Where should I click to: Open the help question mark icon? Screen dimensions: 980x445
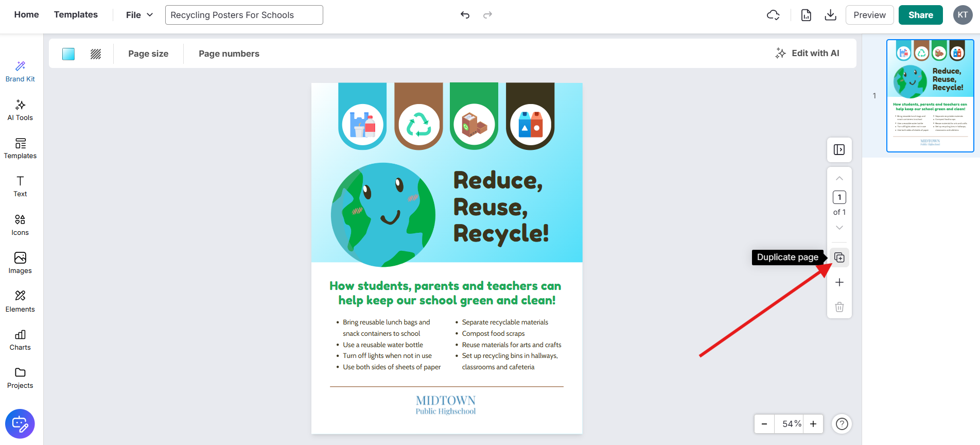click(x=842, y=424)
